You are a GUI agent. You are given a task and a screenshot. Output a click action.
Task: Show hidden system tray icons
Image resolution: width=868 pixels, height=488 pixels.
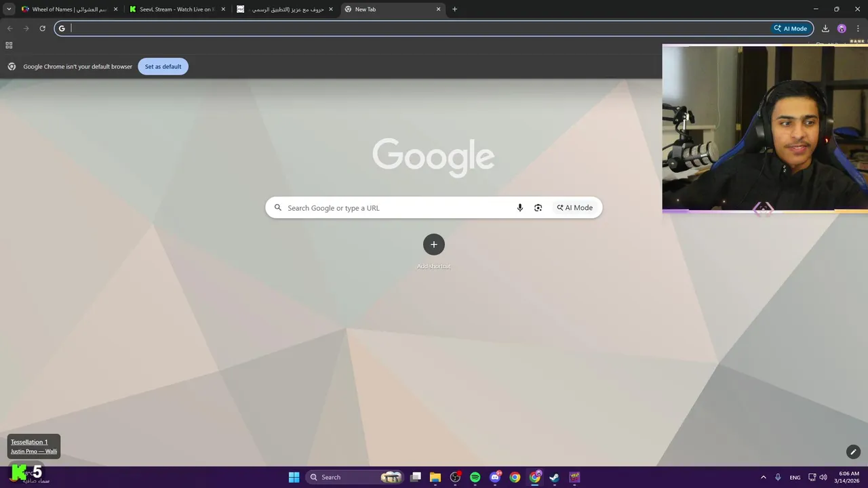(764, 477)
